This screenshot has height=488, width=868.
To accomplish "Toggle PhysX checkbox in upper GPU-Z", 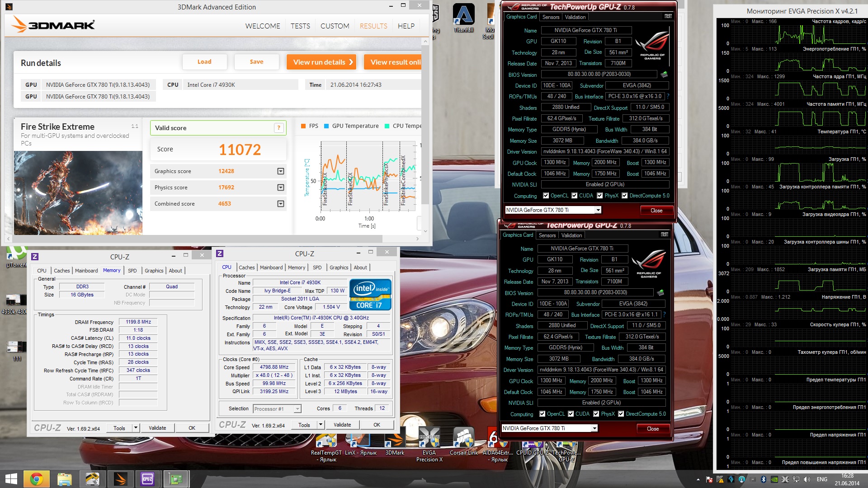I will click(x=600, y=196).
